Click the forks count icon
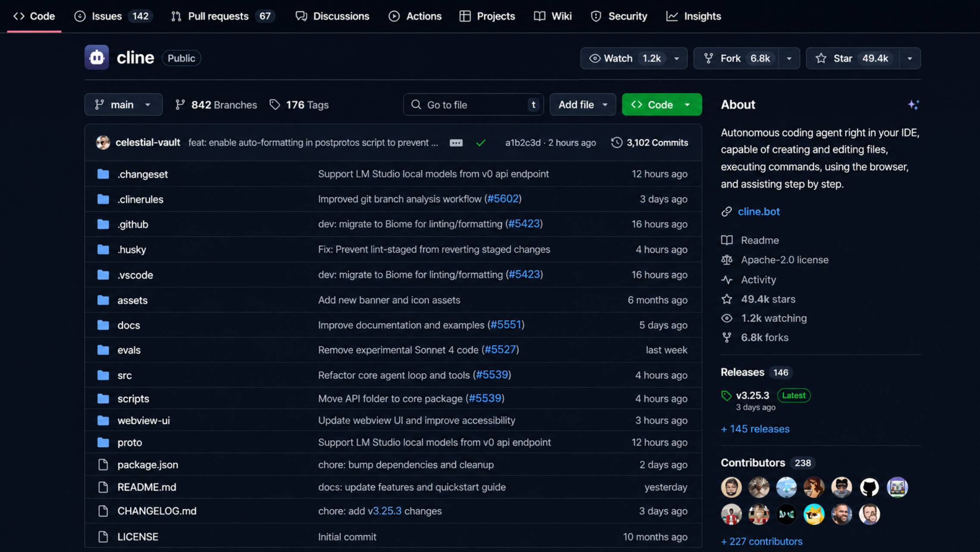This screenshot has height=552, width=980. [727, 337]
